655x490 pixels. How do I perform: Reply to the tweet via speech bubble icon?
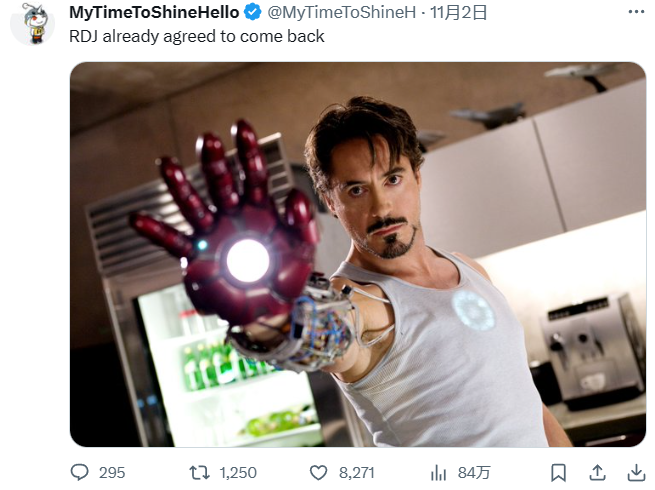(80, 472)
